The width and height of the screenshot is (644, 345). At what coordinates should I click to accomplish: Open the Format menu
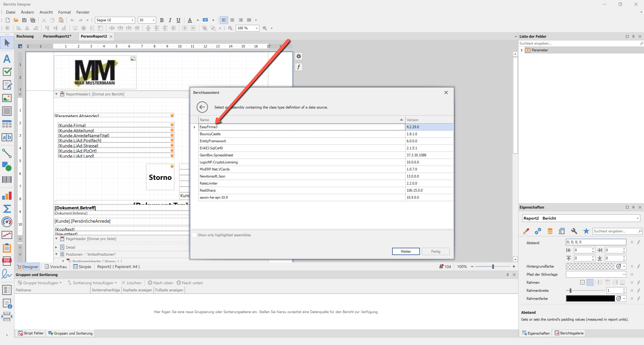[x=64, y=12]
